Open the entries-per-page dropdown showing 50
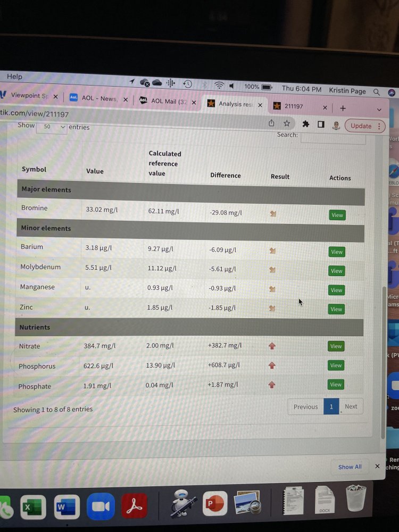 (x=52, y=127)
